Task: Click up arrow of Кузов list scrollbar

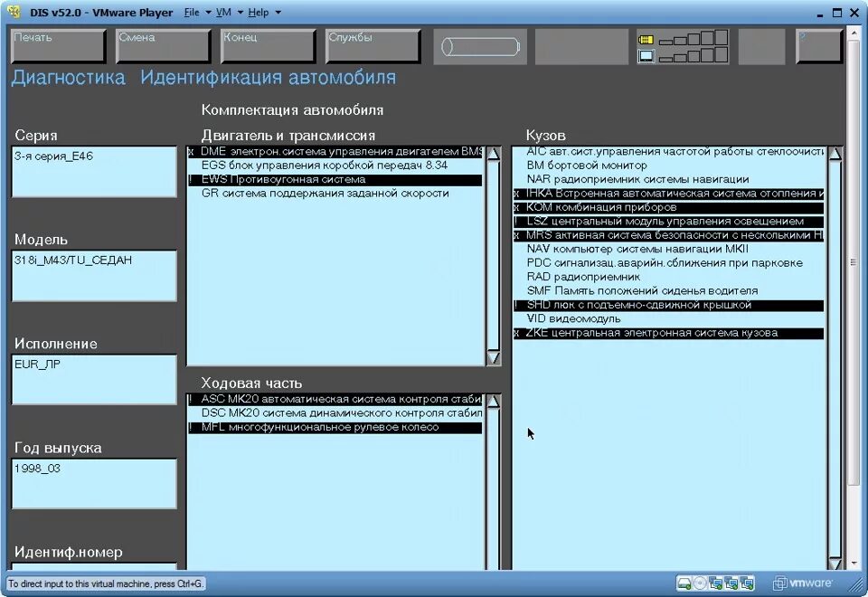Action: 835,154
